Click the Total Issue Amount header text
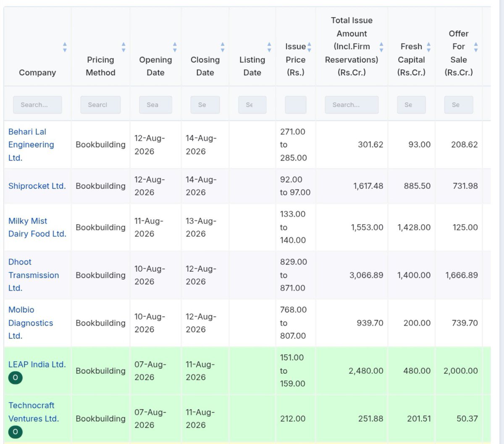 (x=352, y=46)
